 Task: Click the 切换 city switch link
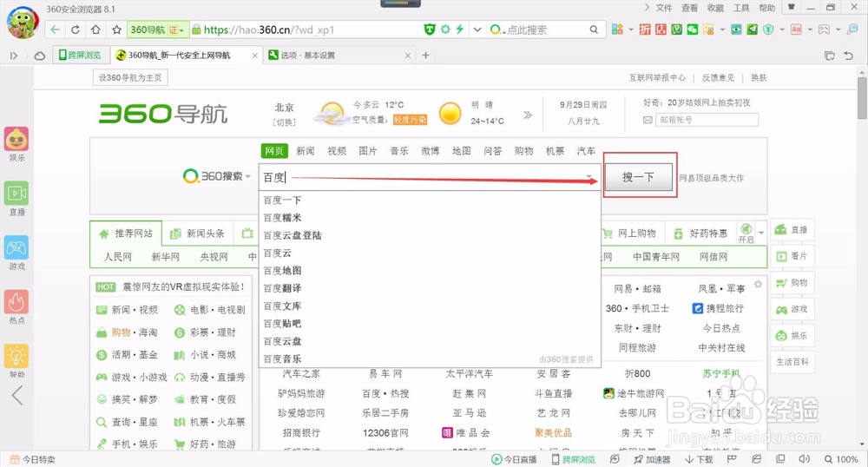pyautogui.click(x=284, y=122)
